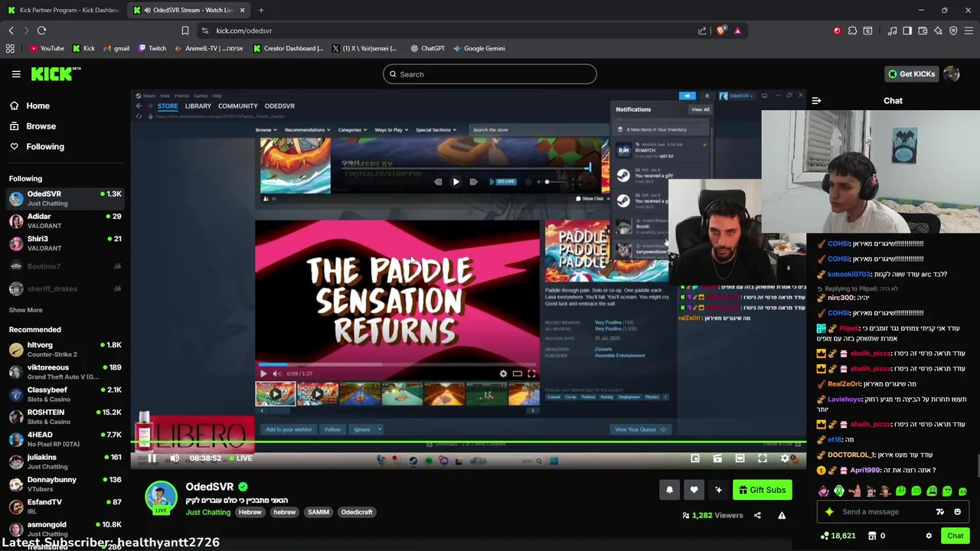The image size is (980, 551).
Task: Collapse the chat panel with the arrow icon
Action: [x=816, y=100]
